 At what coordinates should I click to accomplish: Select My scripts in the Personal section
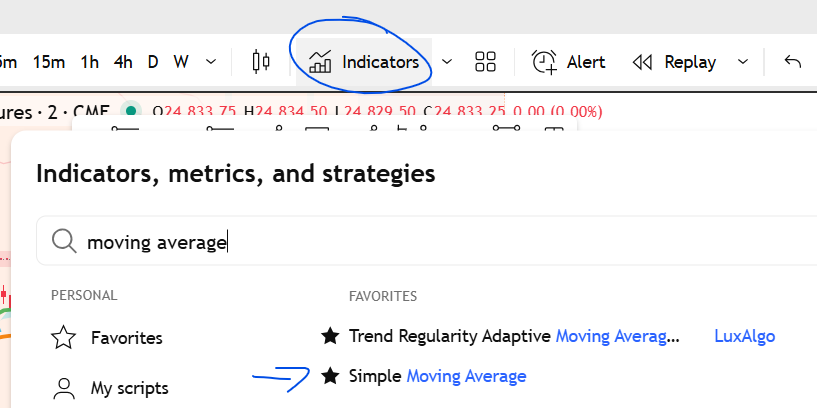(x=129, y=388)
